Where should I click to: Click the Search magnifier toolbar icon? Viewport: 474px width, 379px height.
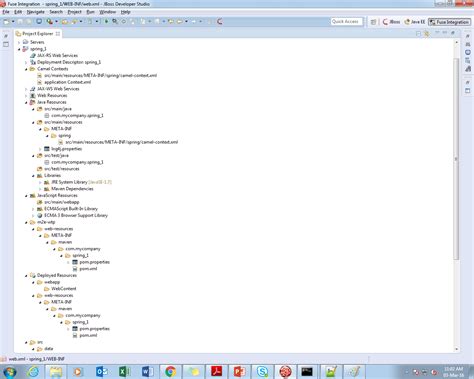point(115,22)
